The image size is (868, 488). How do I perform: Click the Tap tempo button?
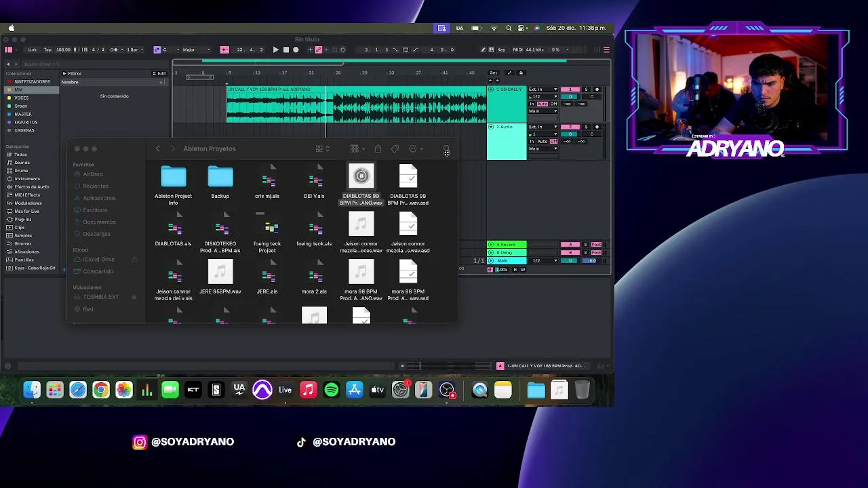coord(47,49)
